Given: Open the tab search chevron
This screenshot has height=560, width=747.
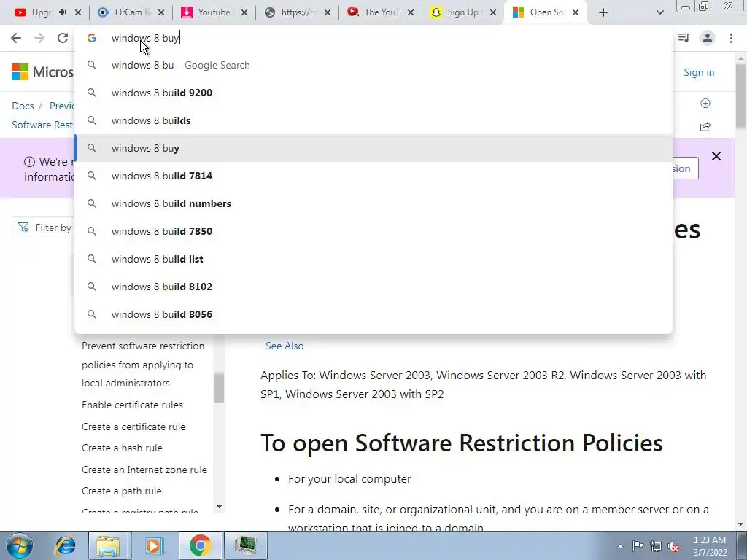Looking at the screenshot, I should click(659, 12).
